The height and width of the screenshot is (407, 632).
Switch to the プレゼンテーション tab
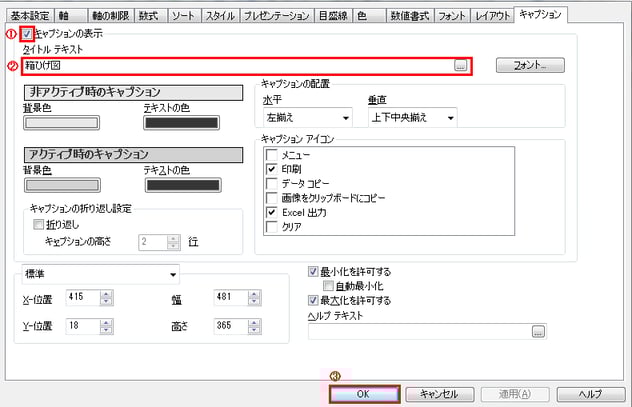tap(276, 16)
